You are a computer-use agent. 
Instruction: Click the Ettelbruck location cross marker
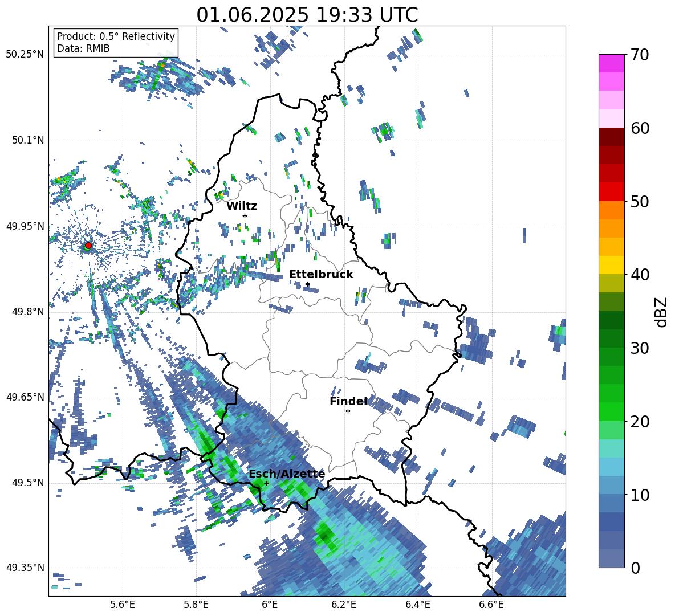307,284
